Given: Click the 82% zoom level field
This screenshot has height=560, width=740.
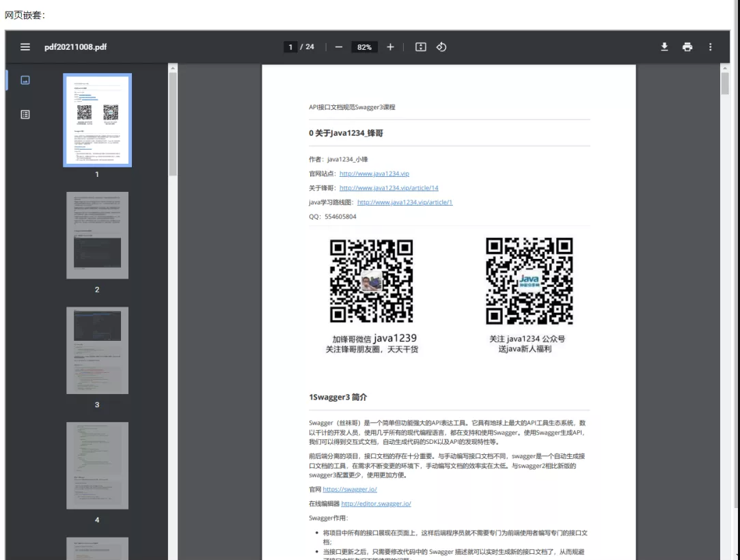Looking at the screenshot, I should (x=364, y=46).
